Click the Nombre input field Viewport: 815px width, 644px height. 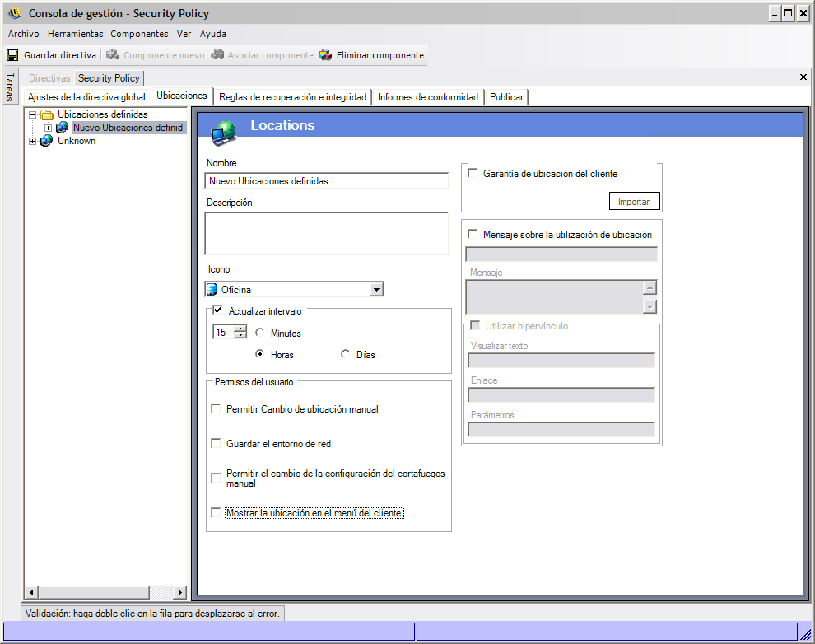click(x=327, y=181)
